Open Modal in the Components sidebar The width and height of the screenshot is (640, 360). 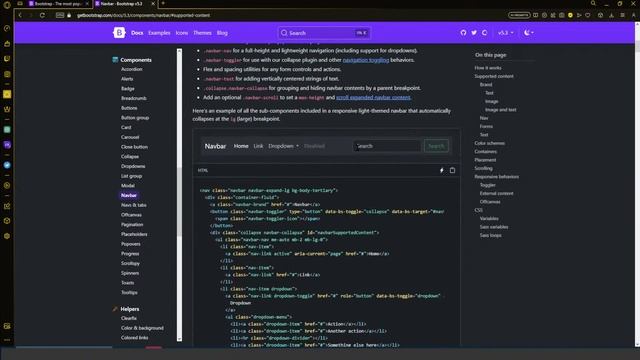(x=128, y=186)
